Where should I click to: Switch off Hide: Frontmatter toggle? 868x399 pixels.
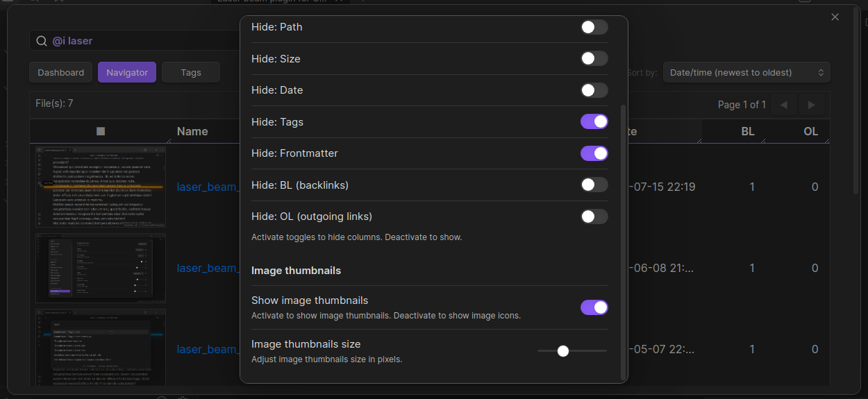(594, 153)
